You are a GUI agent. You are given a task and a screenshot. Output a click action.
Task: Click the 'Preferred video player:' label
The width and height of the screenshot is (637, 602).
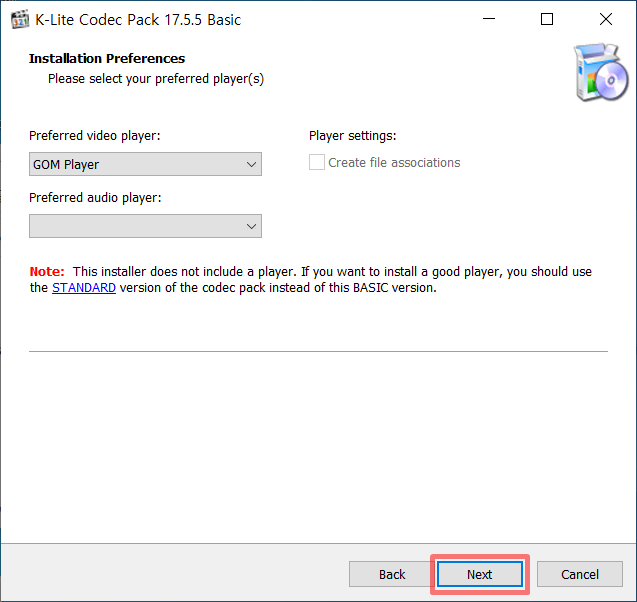(x=95, y=135)
